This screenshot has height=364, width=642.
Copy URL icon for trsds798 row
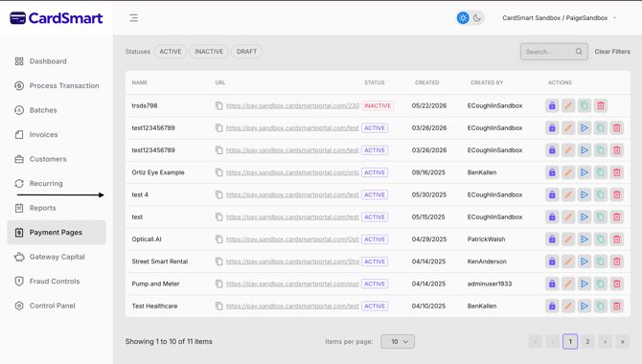tap(219, 105)
